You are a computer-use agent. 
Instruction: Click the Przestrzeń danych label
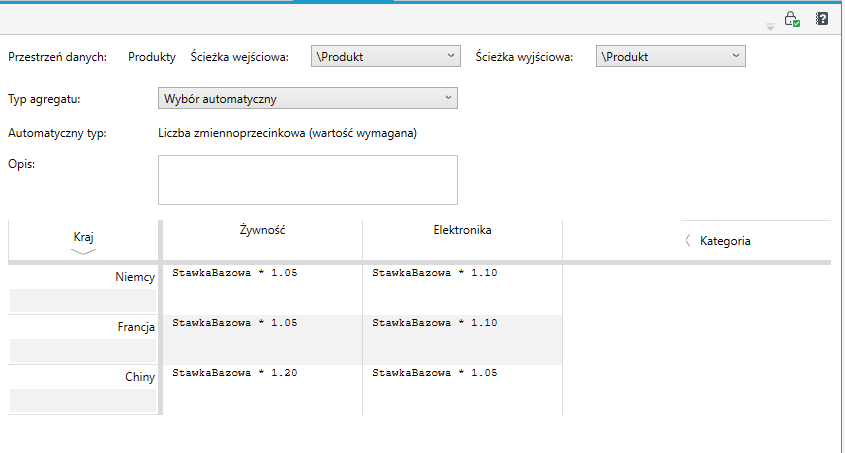pos(57,57)
